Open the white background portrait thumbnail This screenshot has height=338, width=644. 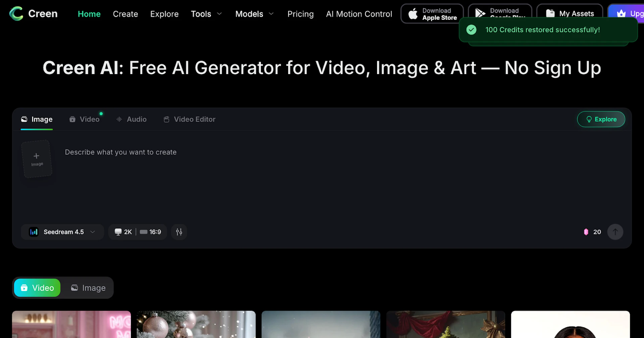pyautogui.click(x=571, y=324)
